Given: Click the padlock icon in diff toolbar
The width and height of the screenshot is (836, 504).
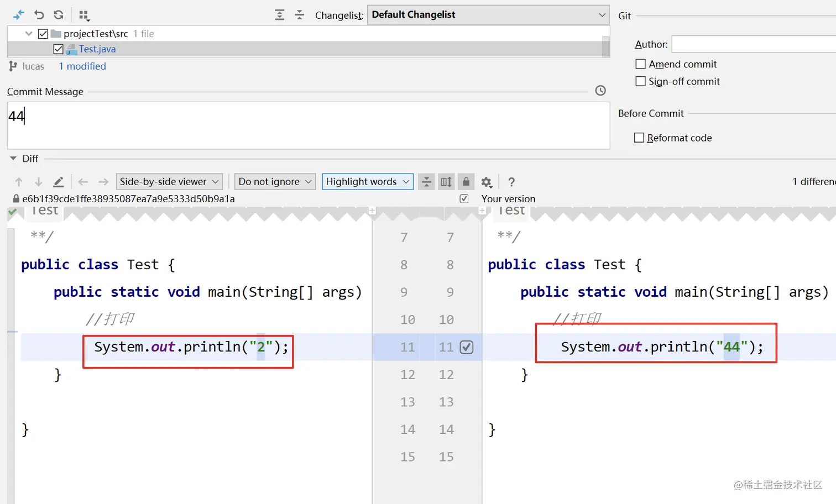Looking at the screenshot, I should pos(466,182).
